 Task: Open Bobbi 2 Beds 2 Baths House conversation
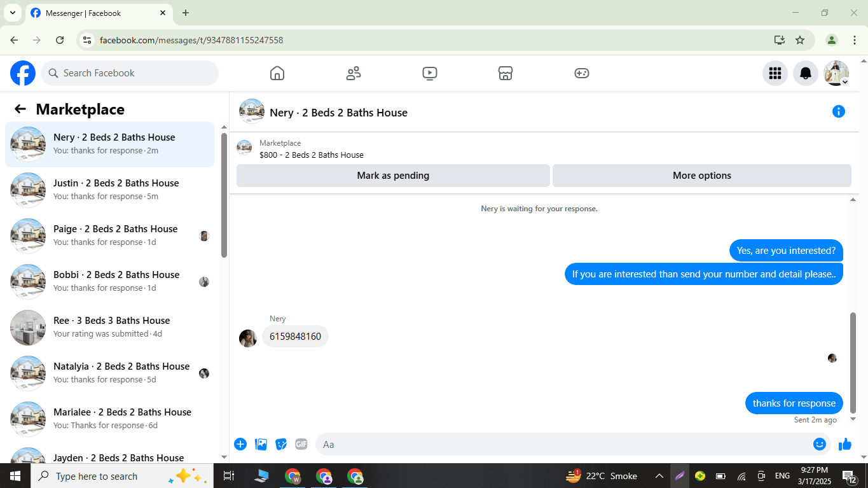click(109, 282)
